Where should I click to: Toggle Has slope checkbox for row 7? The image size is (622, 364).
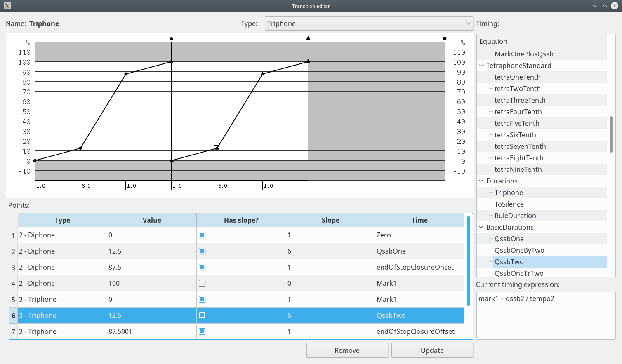(202, 331)
